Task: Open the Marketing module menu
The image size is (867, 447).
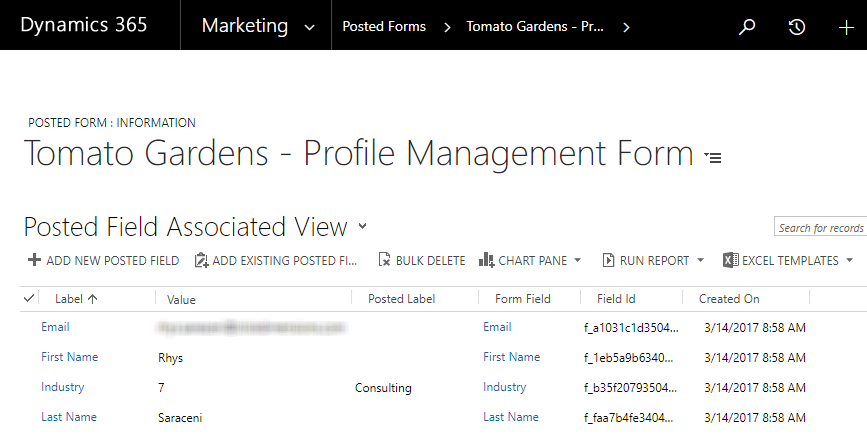Action: click(245, 25)
